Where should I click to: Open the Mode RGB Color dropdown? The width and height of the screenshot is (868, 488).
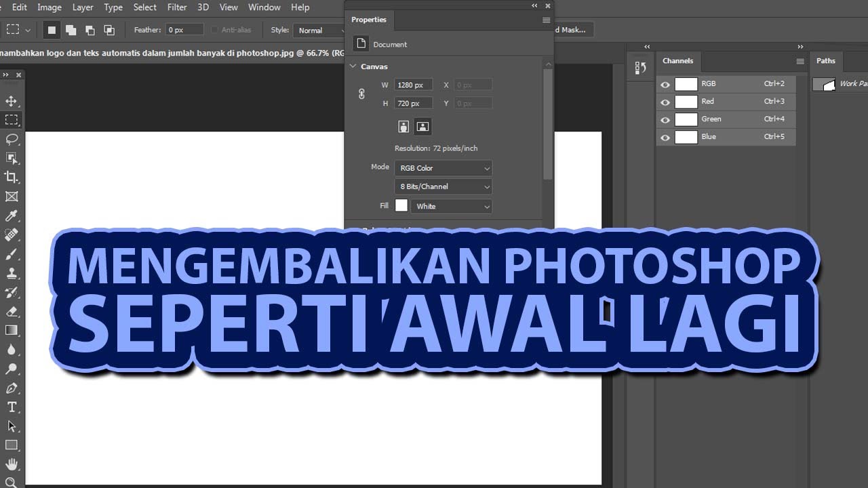pyautogui.click(x=443, y=168)
